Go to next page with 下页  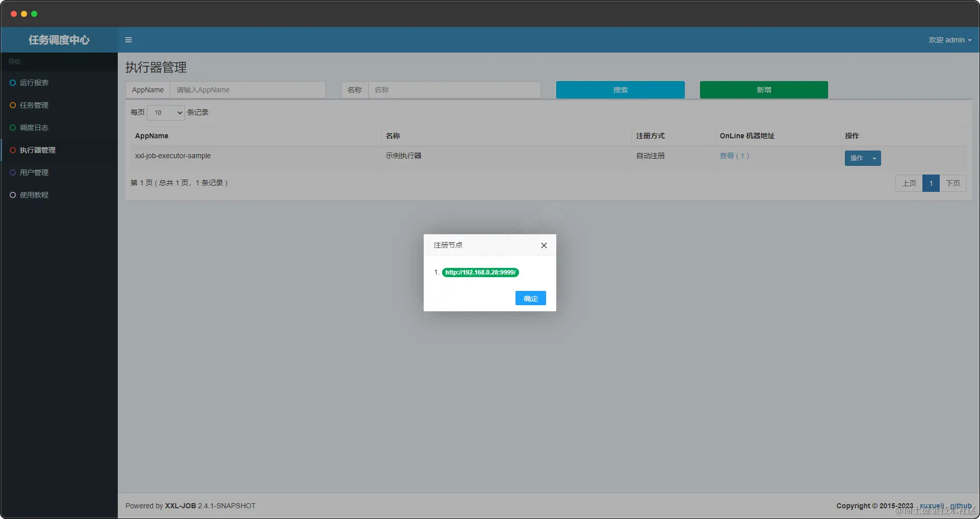(x=953, y=183)
